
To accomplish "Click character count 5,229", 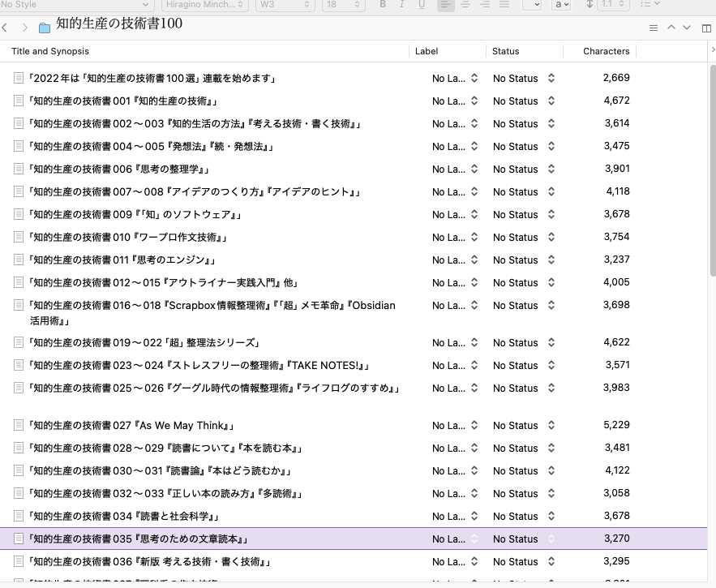I will pyautogui.click(x=616, y=425).
